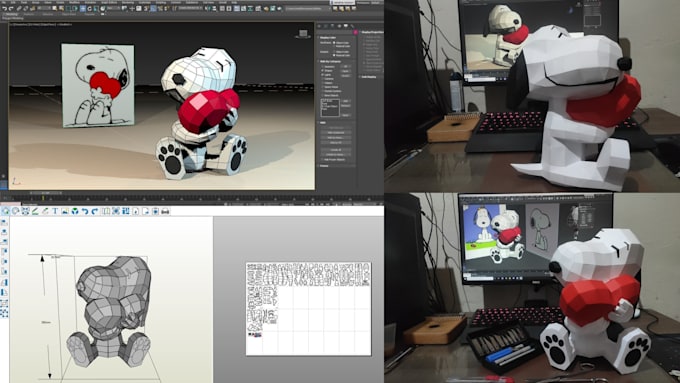Toggle Lights in Hide by Category

(322, 75)
